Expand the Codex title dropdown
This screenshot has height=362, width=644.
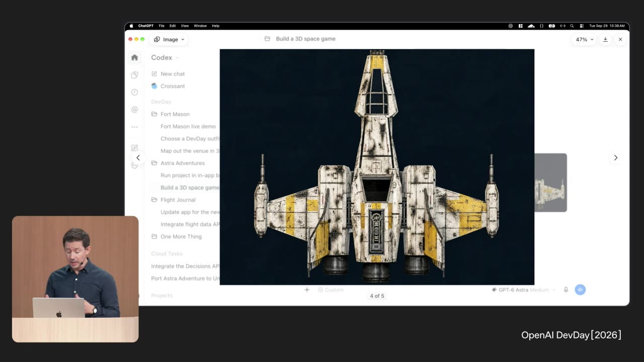165,57
